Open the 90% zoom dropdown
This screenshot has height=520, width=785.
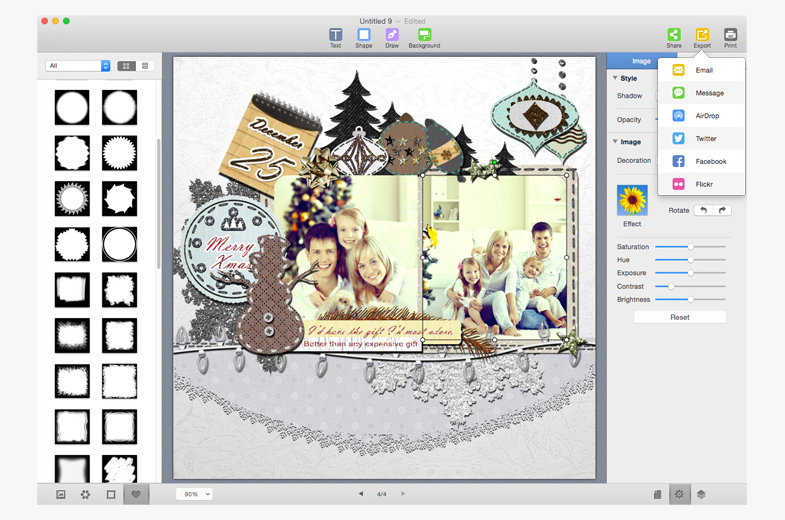[195, 494]
